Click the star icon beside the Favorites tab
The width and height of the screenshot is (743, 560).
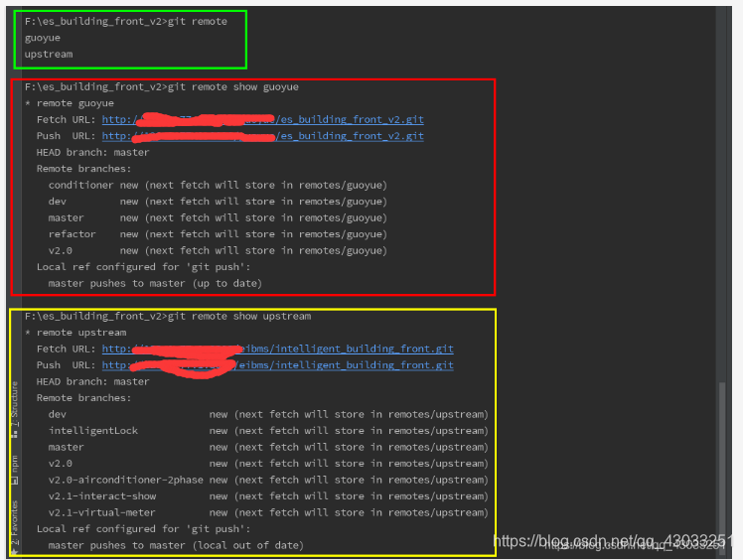[14, 551]
